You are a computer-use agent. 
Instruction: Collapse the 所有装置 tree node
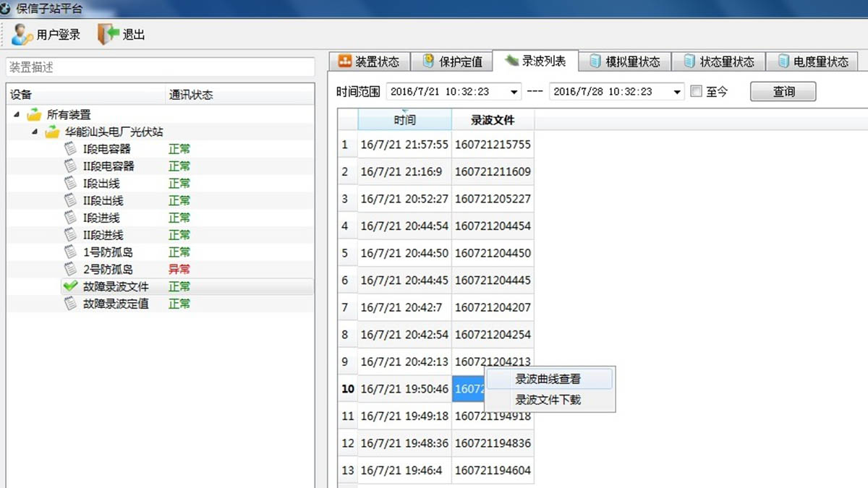pyautogui.click(x=17, y=114)
